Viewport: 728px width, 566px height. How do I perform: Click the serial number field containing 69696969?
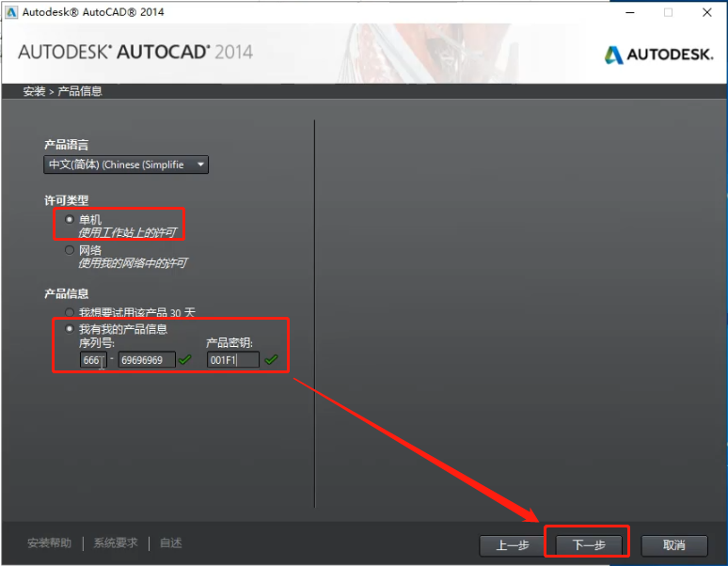point(147,360)
